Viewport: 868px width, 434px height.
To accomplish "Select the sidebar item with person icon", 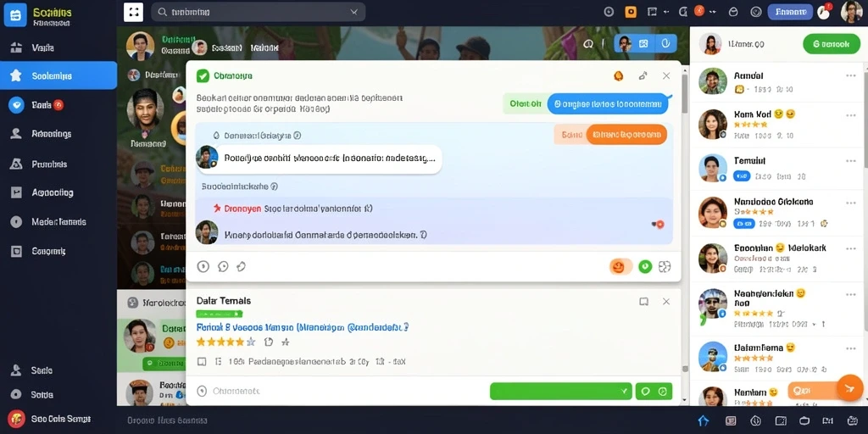I will 58,133.
